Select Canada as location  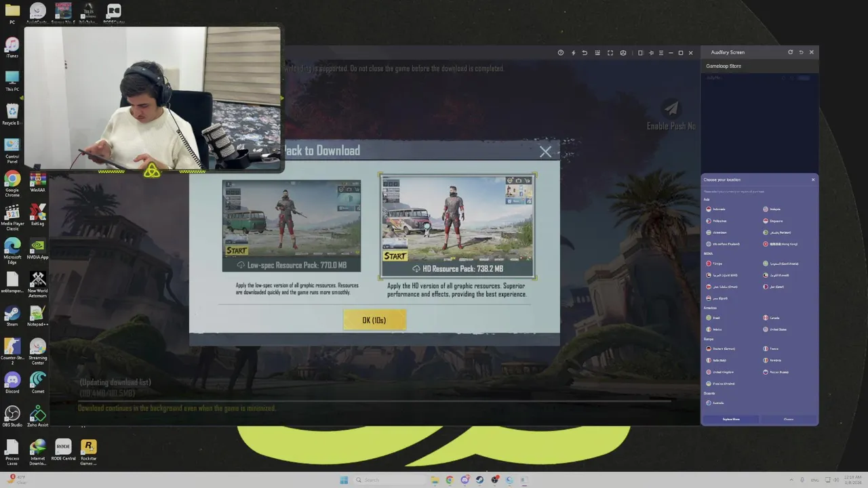pos(772,318)
